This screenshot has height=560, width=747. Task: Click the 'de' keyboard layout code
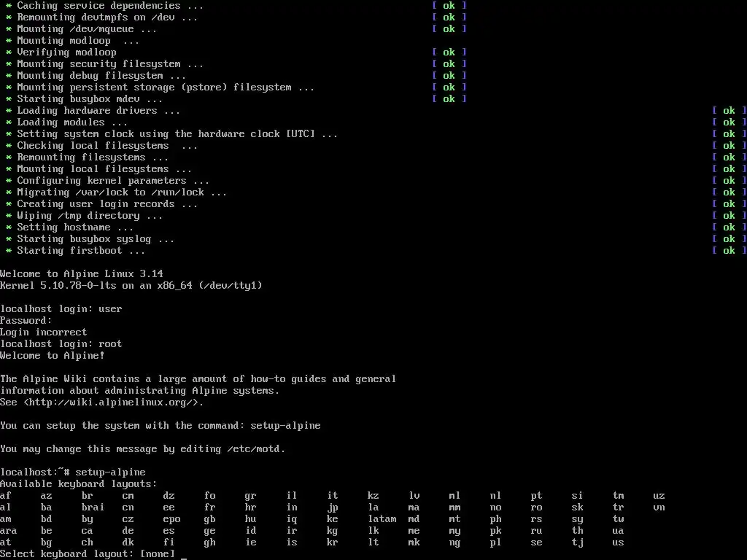click(128, 531)
